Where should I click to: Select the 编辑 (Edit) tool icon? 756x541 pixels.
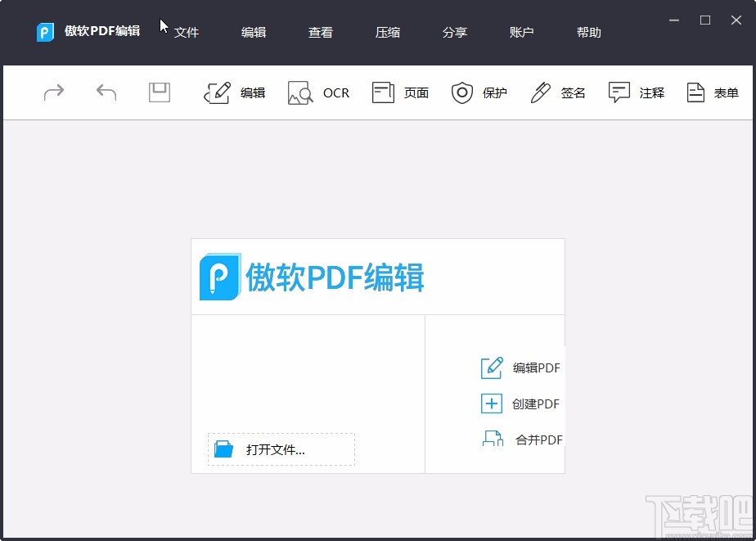coord(217,92)
